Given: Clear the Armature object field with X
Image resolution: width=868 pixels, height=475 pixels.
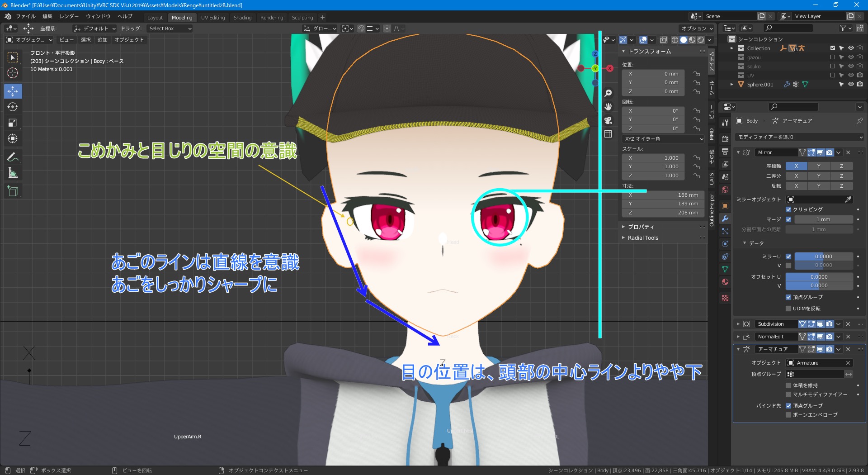Looking at the screenshot, I should click(848, 363).
